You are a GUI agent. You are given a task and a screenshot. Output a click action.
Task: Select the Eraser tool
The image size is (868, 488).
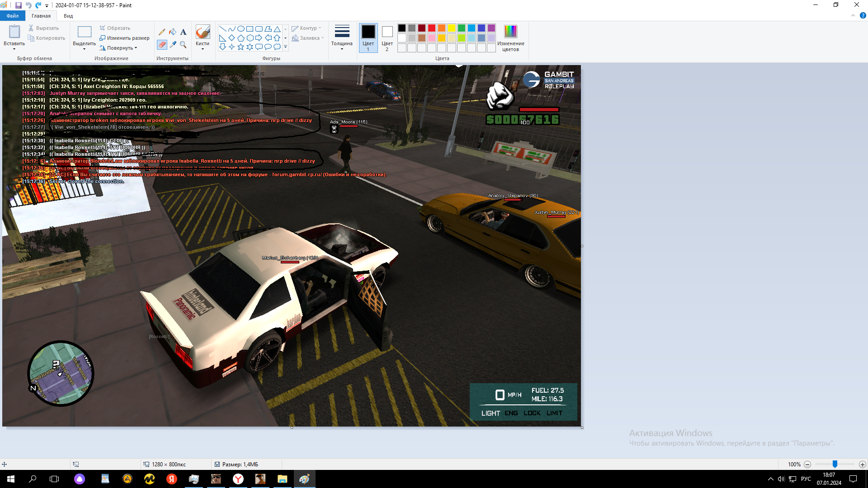162,45
